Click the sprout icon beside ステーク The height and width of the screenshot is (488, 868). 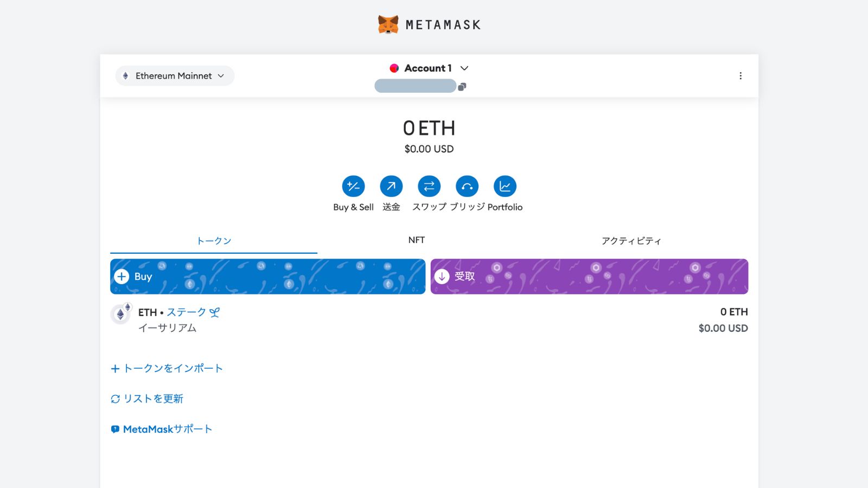[x=215, y=312]
